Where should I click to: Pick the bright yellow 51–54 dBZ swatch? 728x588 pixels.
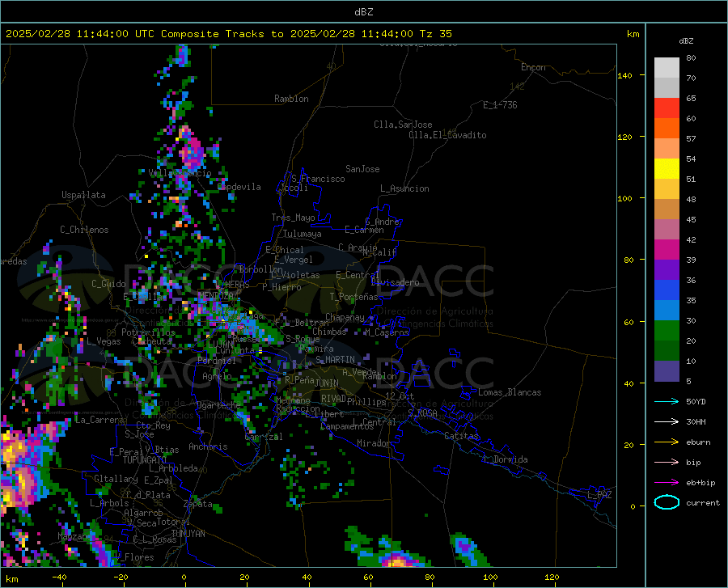[667, 169]
